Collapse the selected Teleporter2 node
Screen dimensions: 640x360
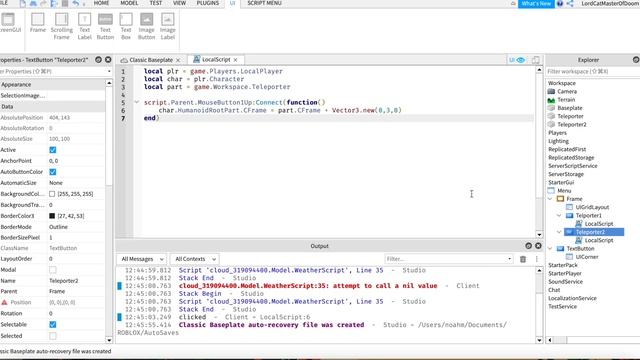click(x=559, y=232)
